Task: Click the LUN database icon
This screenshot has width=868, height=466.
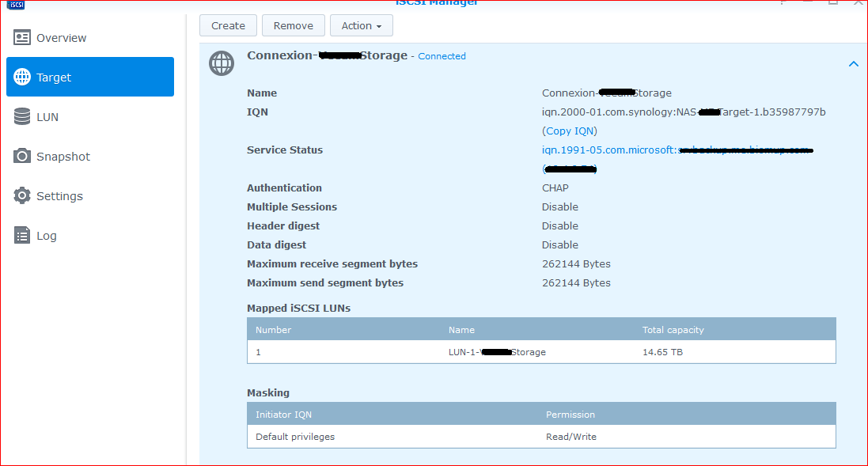Action: coord(22,117)
